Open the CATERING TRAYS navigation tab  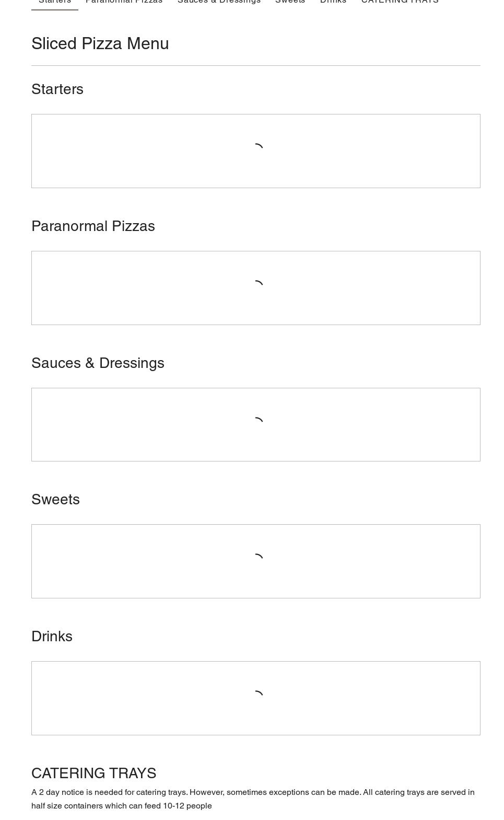coord(400,2)
